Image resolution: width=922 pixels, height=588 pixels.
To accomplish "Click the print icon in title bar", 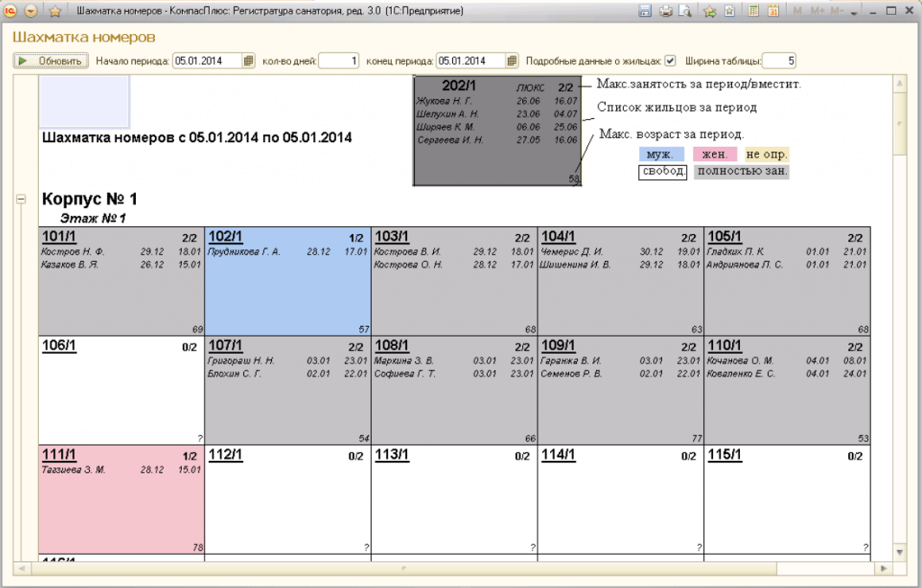I will point(665,11).
